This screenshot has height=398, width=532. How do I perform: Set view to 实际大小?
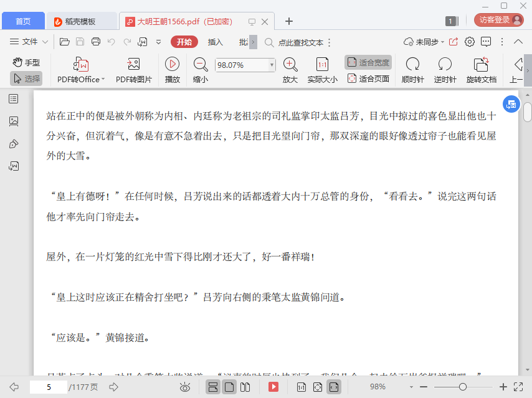322,70
